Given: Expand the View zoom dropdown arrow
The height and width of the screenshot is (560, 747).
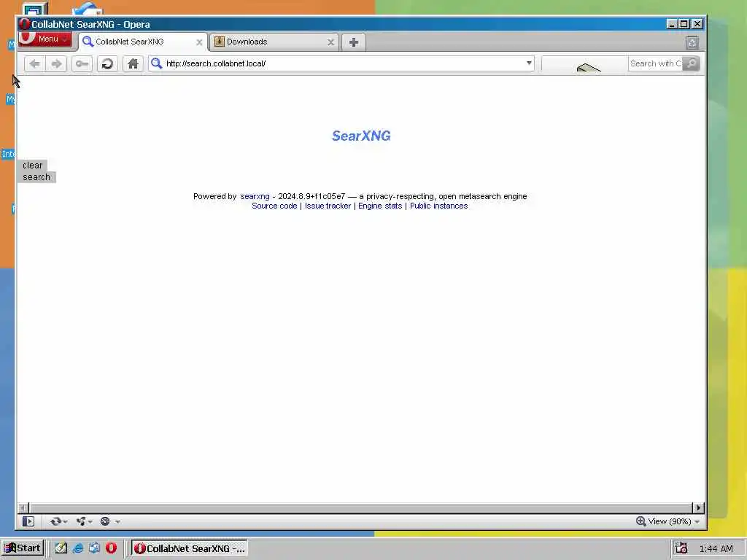Looking at the screenshot, I should click(697, 522).
